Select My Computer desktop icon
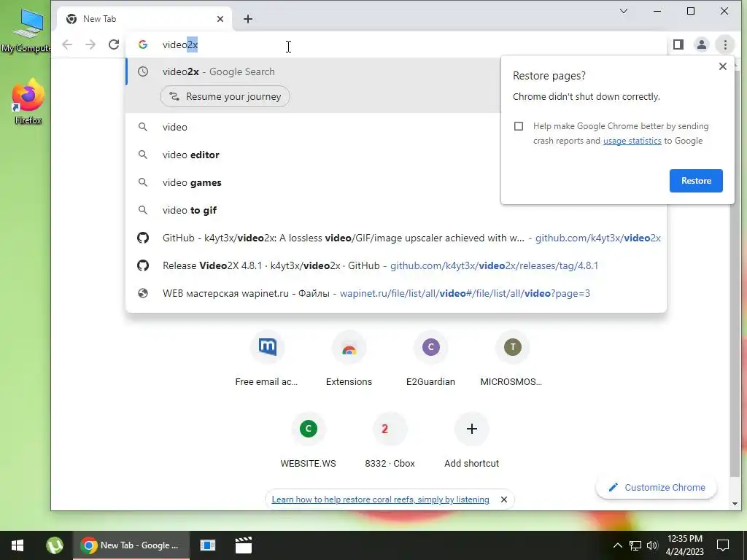747x560 pixels. coord(27,31)
